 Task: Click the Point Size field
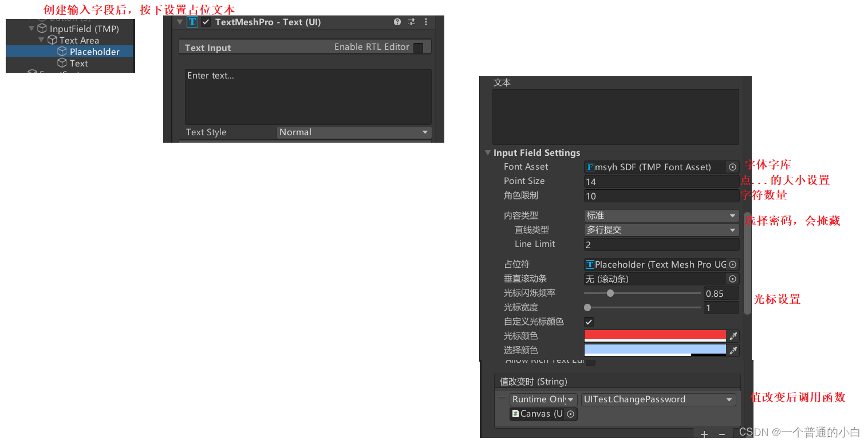click(661, 182)
